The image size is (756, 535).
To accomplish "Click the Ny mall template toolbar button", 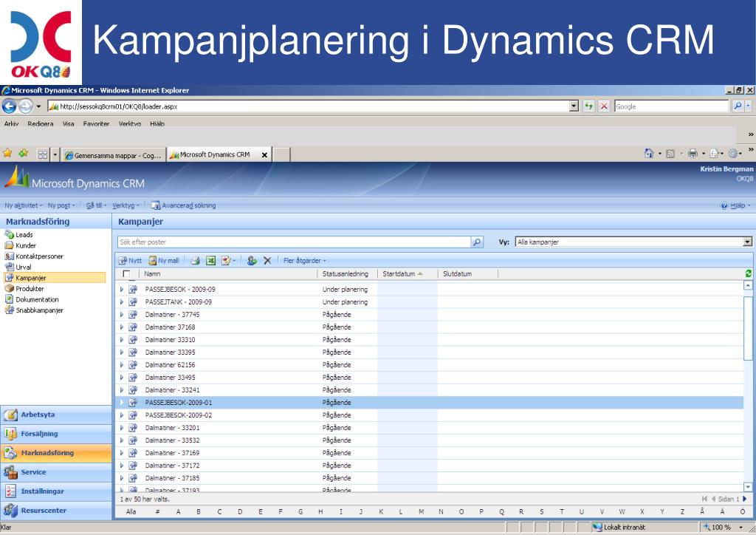I will [x=163, y=261].
